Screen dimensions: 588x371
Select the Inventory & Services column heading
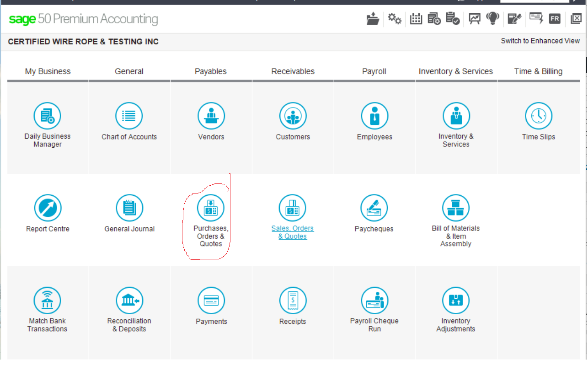[x=456, y=71]
